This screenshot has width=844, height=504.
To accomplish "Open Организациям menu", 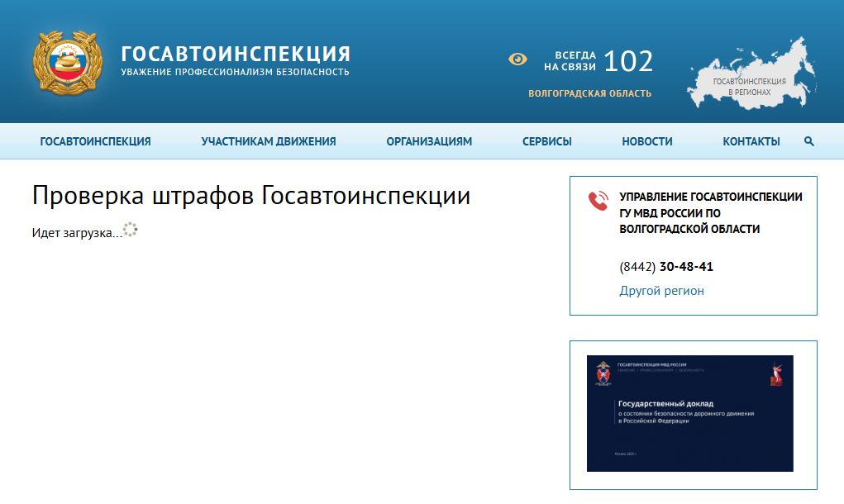I will [427, 141].
